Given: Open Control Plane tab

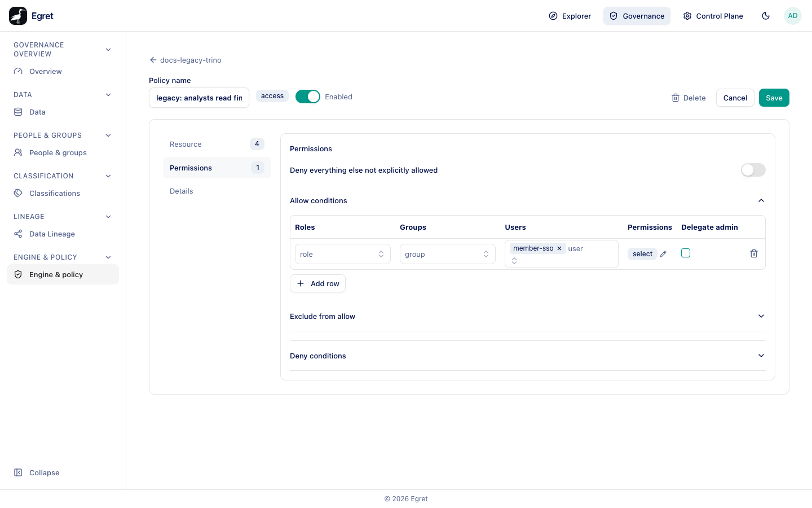Looking at the screenshot, I should pos(713,16).
